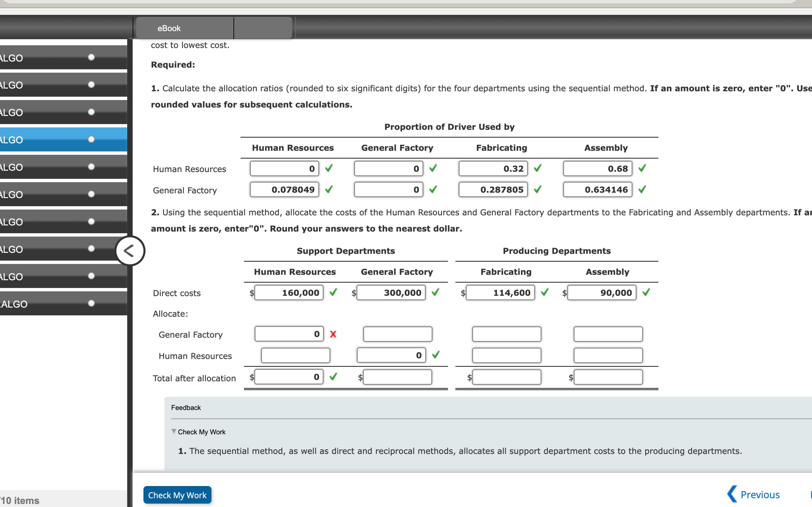Select the highlighted ALGO item's status dot

click(91, 139)
